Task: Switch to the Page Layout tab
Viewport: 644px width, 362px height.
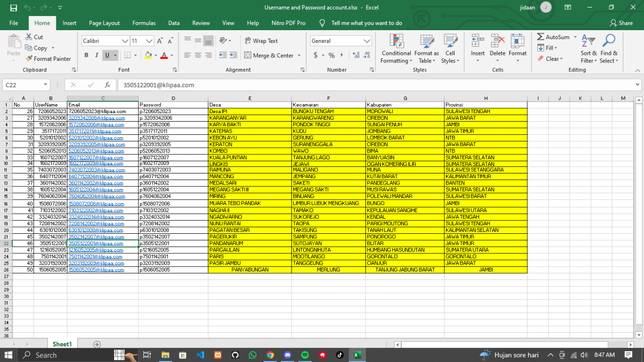Action: pyautogui.click(x=104, y=23)
